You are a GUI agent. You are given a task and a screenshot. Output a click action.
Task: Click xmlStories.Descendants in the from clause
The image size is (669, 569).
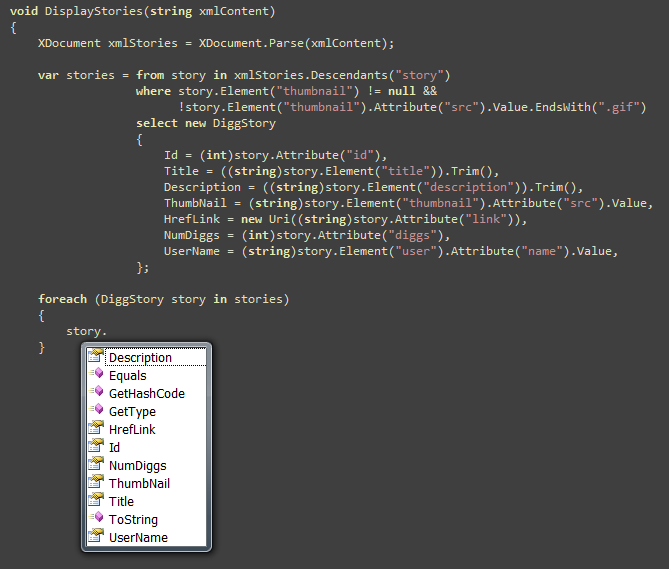pyautogui.click(x=311, y=75)
